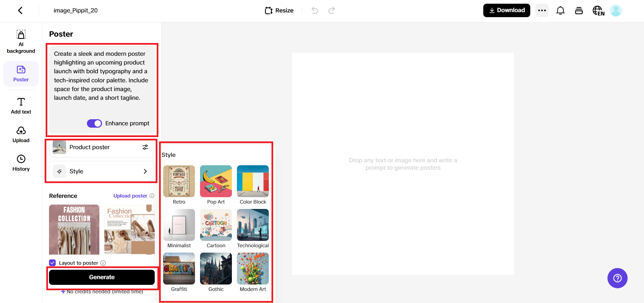Expand the Style options chevron
Screen dimensions: 644x303
click(145, 171)
